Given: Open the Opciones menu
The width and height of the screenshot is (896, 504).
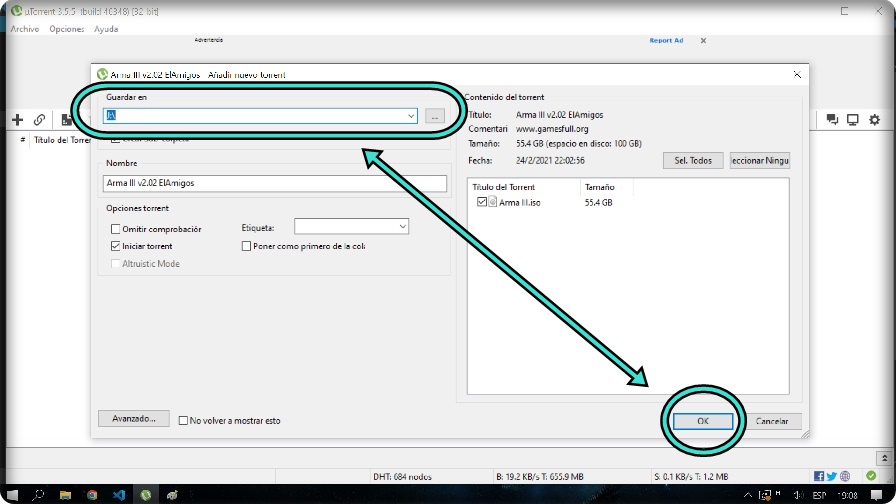Looking at the screenshot, I should (x=67, y=29).
